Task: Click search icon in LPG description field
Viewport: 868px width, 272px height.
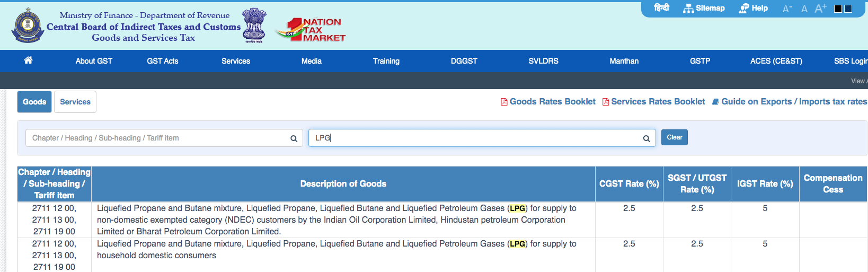Action: pyautogui.click(x=646, y=138)
